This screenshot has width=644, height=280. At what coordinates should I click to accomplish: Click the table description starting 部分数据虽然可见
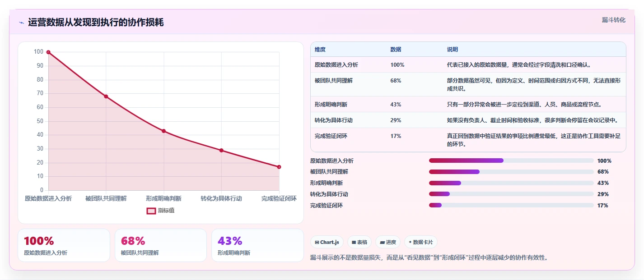point(534,85)
